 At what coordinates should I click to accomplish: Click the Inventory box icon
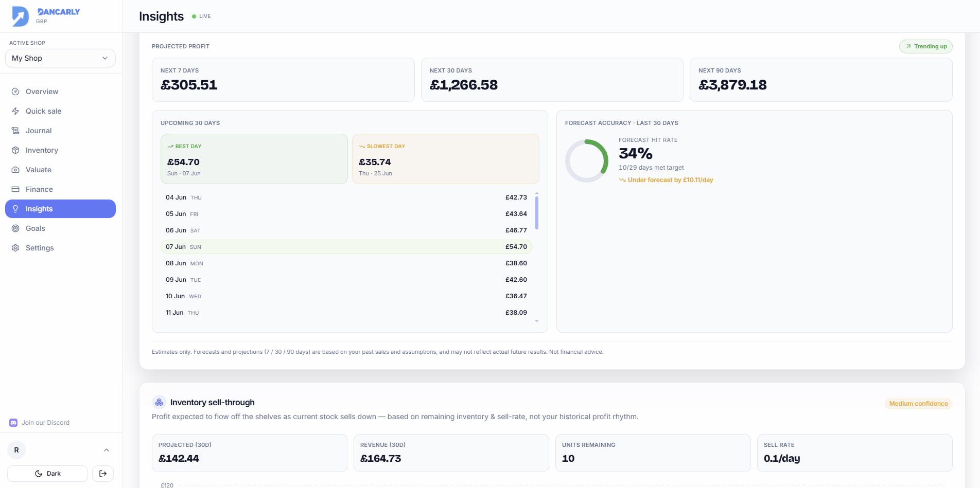click(15, 150)
